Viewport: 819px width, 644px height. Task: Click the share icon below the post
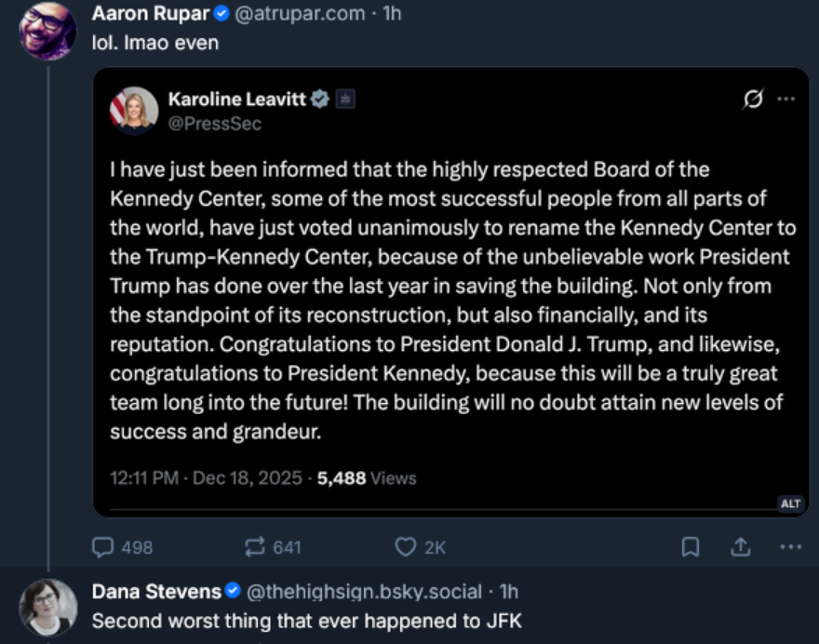(741, 547)
